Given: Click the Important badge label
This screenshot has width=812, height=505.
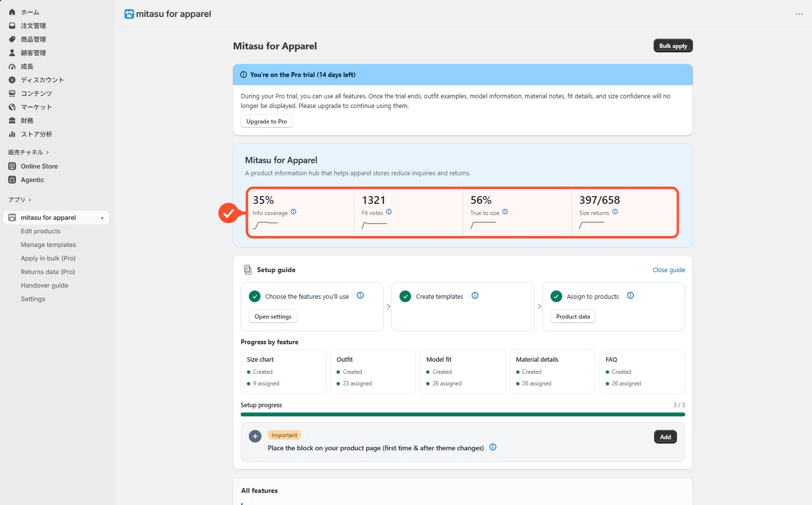Looking at the screenshot, I should [x=284, y=435].
